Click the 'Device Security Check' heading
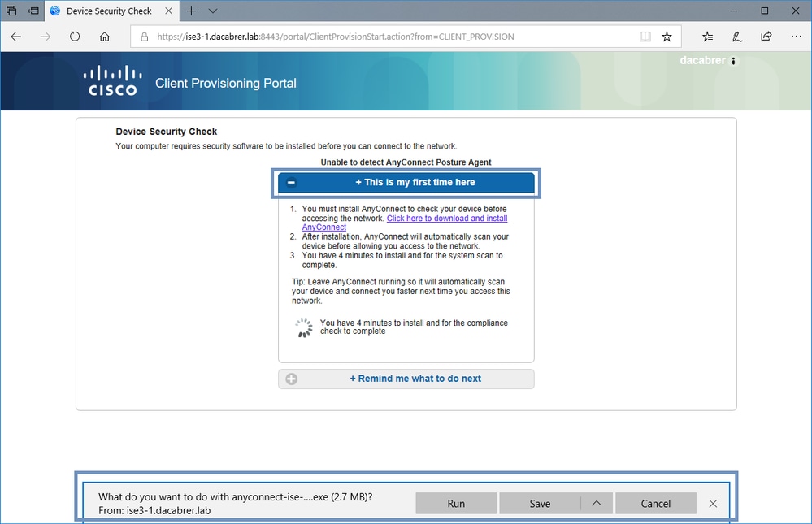The image size is (812, 524). [167, 132]
